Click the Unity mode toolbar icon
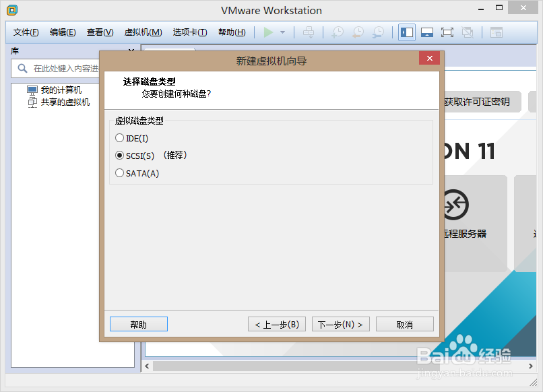 (x=468, y=32)
